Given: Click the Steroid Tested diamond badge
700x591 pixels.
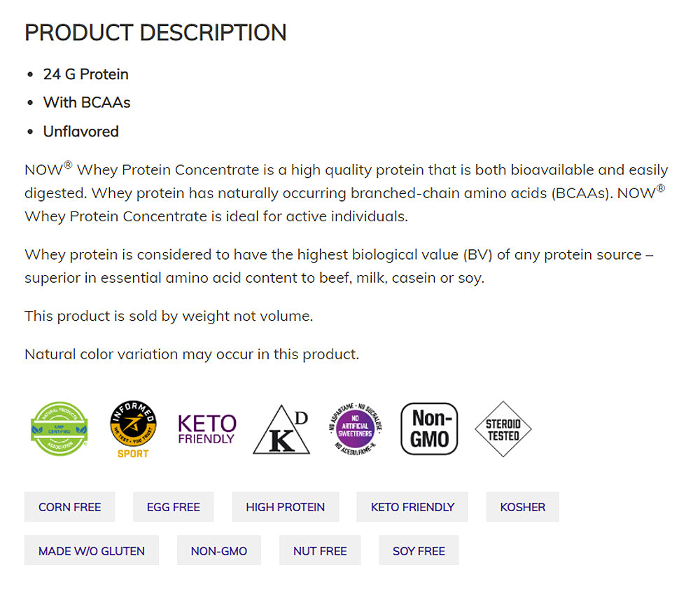Looking at the screenshot, I should click(x=503, y=429).
